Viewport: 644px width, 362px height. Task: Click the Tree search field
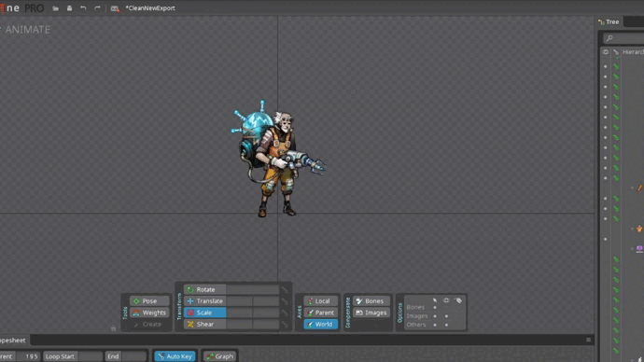(x=623, y=38)
